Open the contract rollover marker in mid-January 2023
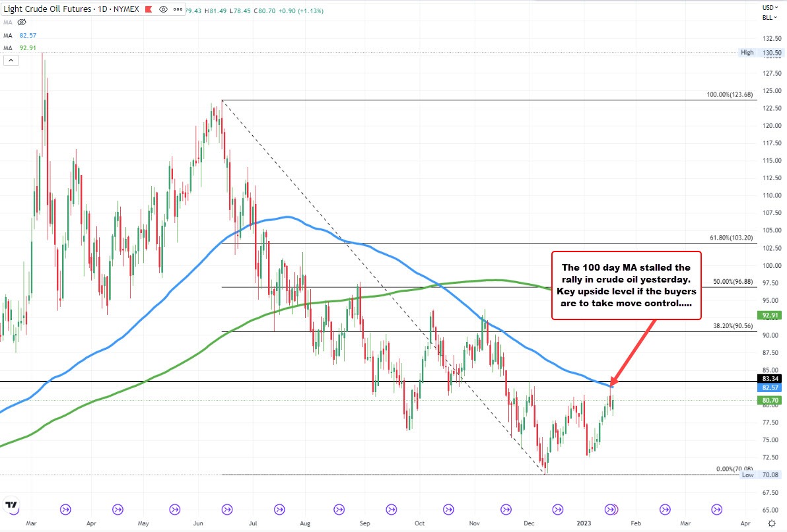The image size is (787, 532). pos(610,510)
